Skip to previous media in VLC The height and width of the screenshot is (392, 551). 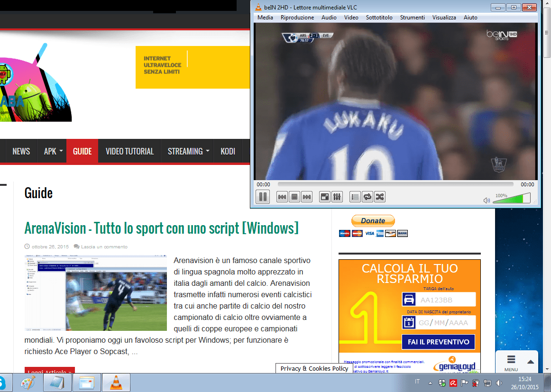point(282,197)
